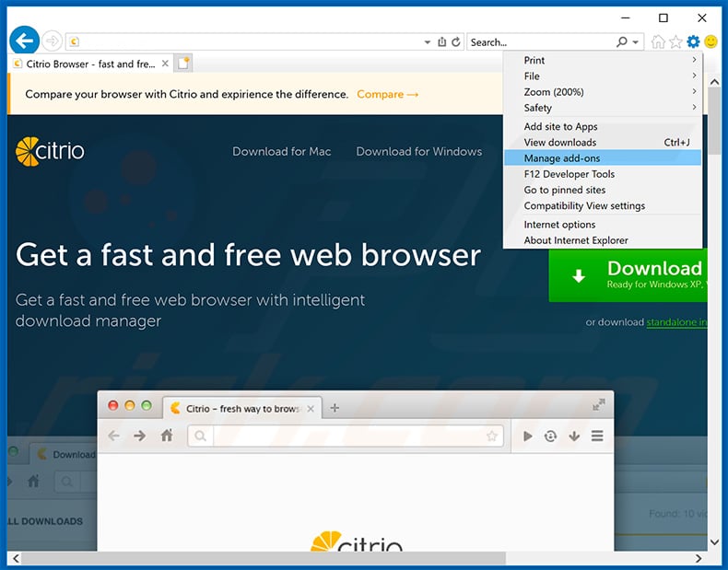Expand the Print submenu
Image resolution: width=728 pixels, height=570 pixels.
[x=603, y=60]
